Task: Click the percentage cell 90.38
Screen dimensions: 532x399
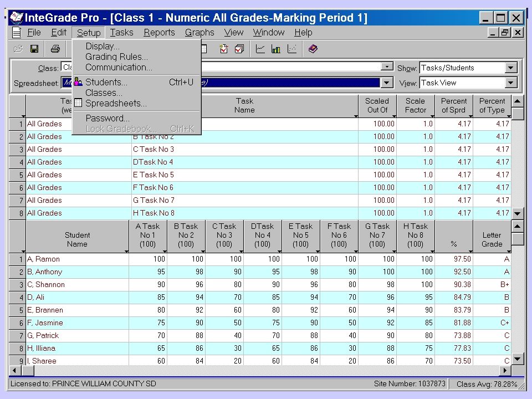Action: coord(454,285)
